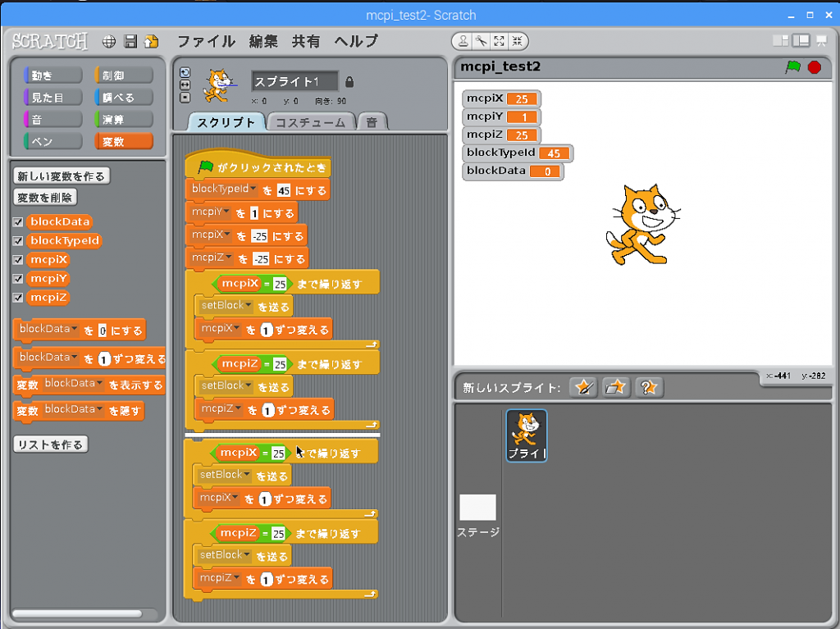Open the 変数 block category
The width and height of the screenshot is (840, 629).
[124, 141]
